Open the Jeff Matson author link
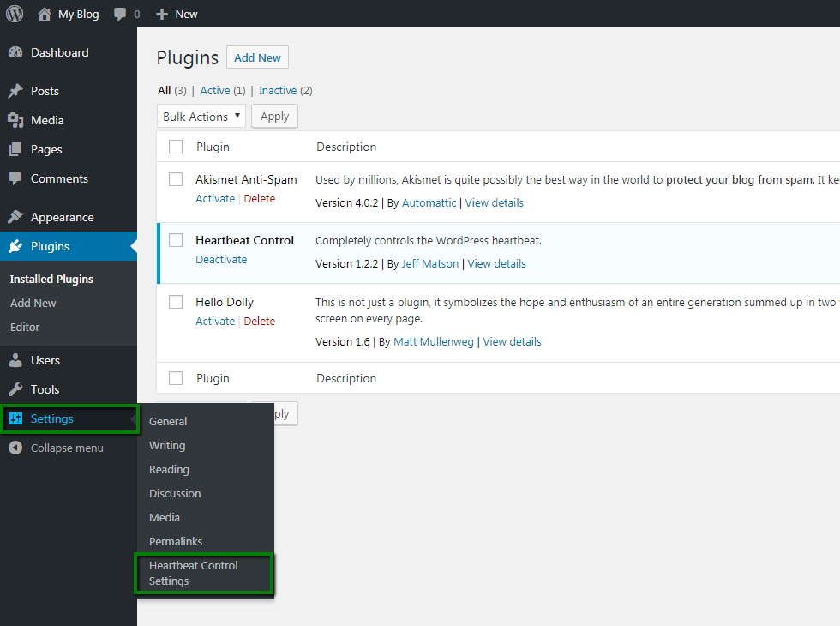 (x=430, y=264)
